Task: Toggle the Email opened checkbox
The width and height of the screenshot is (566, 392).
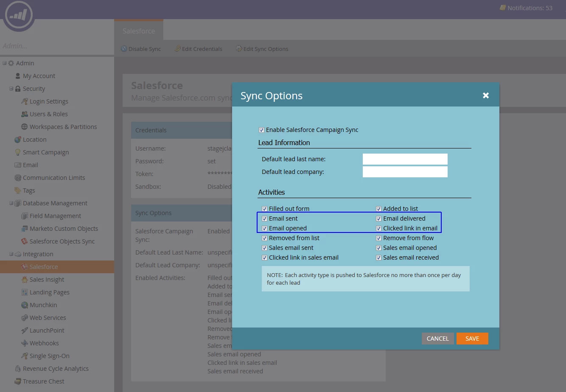Action: [x=264, y=229]
